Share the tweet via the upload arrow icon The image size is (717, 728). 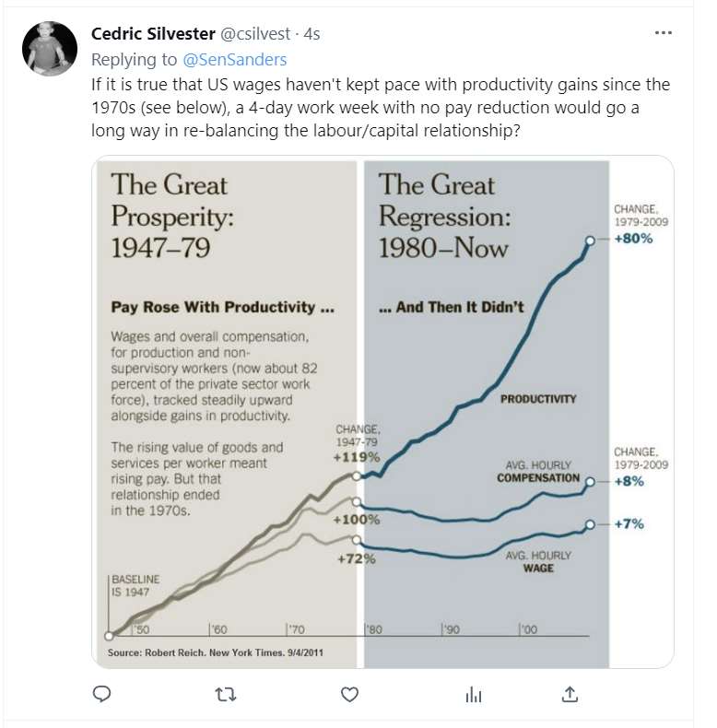[x=570, y=694]
